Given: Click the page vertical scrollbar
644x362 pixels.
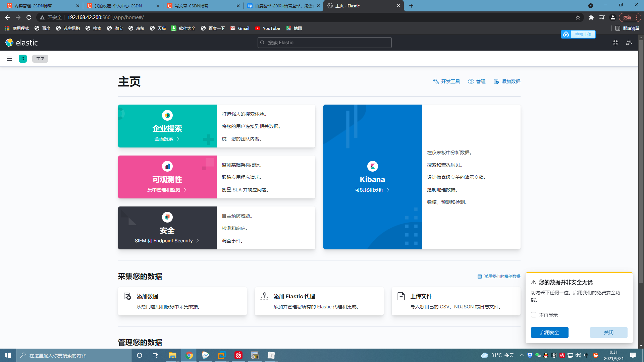Looking at the screenshot, I should [x=641, y=161].
